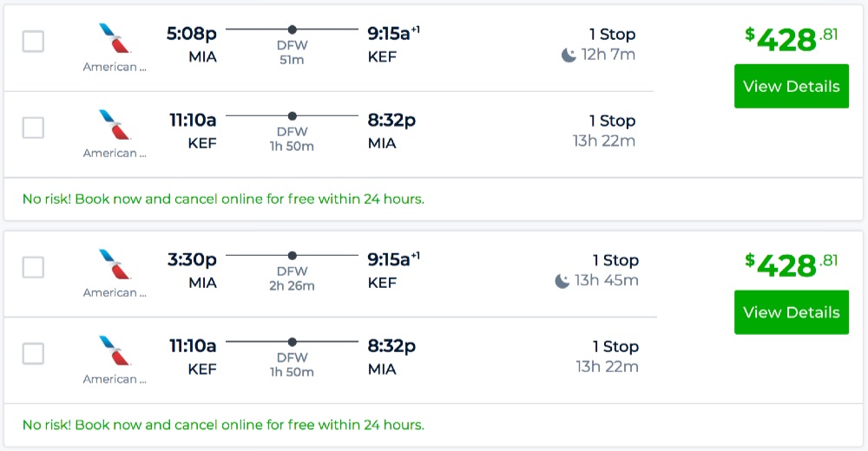The image size is (868, 451).
Task: Click the 1 Stop label above 13h 45m
Action: click(x=615, y=260)
